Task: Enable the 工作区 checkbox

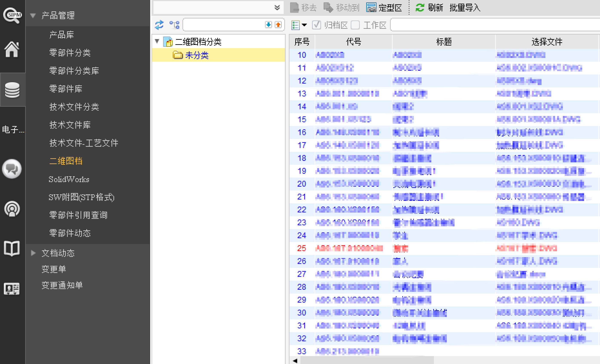Action: tap(355, 25)
